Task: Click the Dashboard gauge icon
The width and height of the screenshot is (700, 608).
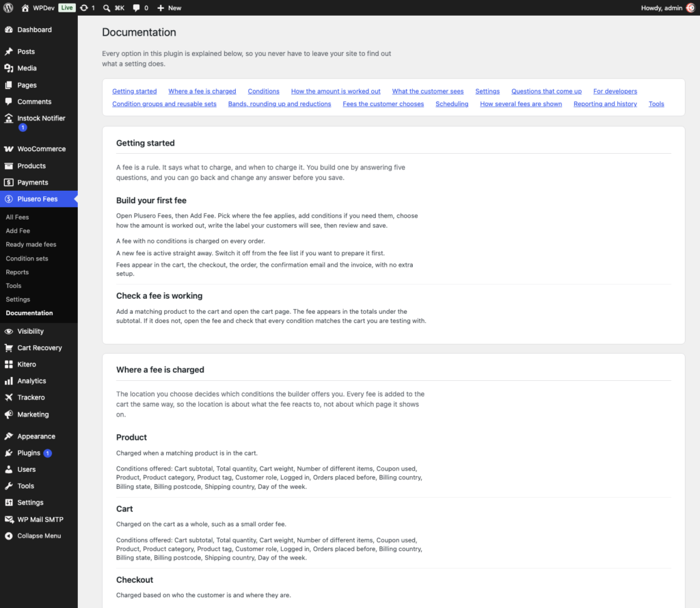Action: 8,29
